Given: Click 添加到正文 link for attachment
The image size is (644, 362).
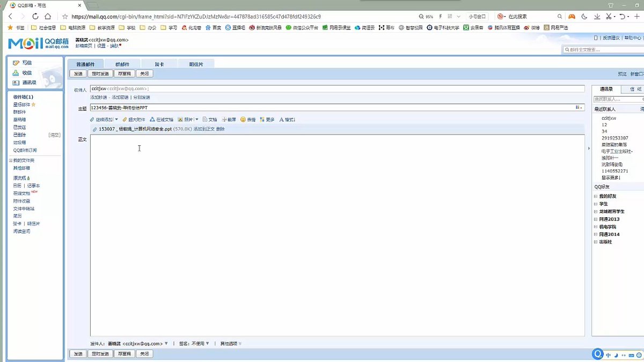Looking at the screenshot, I should (x=204, y=129).
